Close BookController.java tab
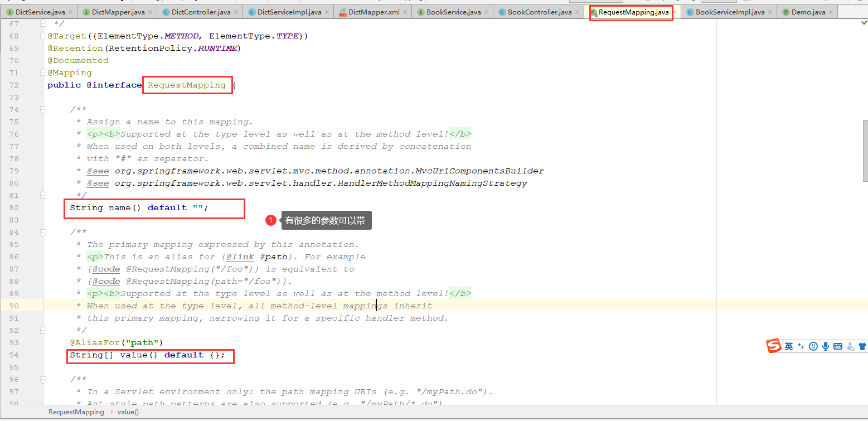 578,12
